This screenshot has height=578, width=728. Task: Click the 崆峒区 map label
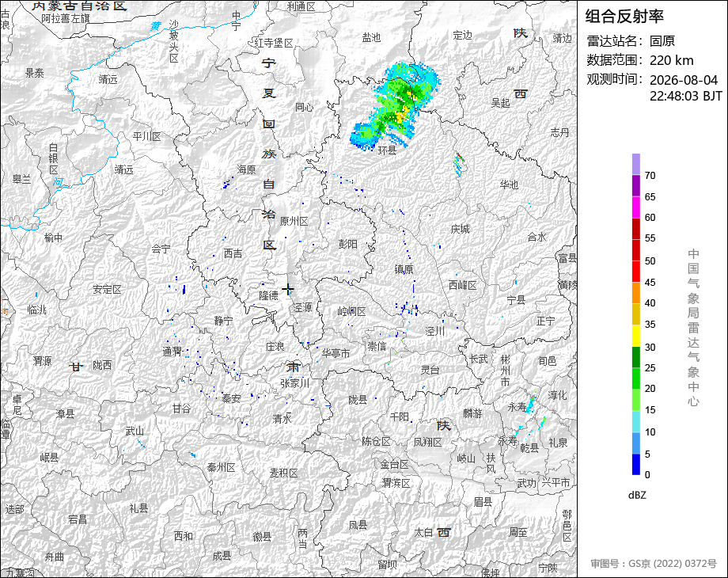351,311
